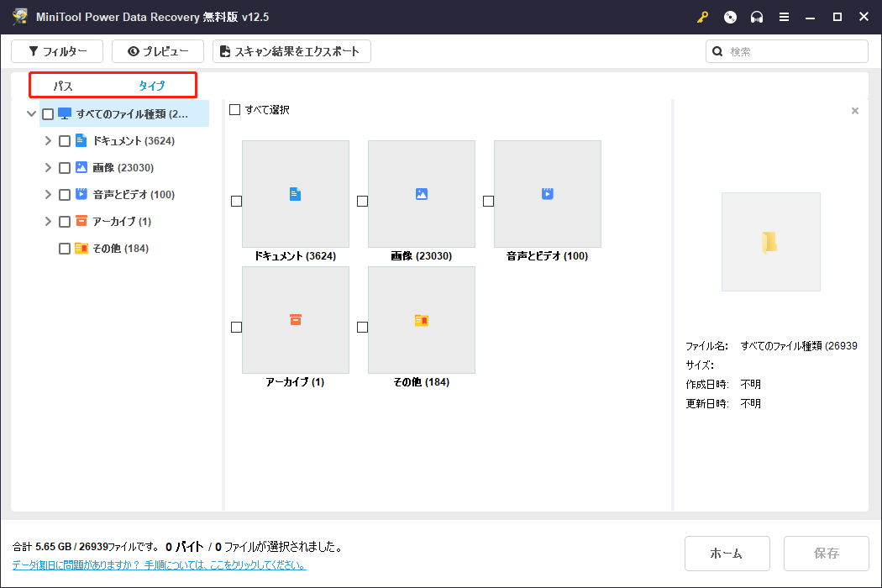
Task: Click the 画像 tree picture icon
Action: tap(81, 168)
